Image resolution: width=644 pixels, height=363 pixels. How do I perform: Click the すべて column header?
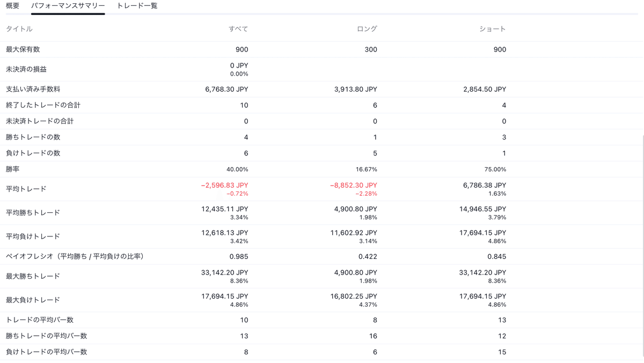pos(238,29)
